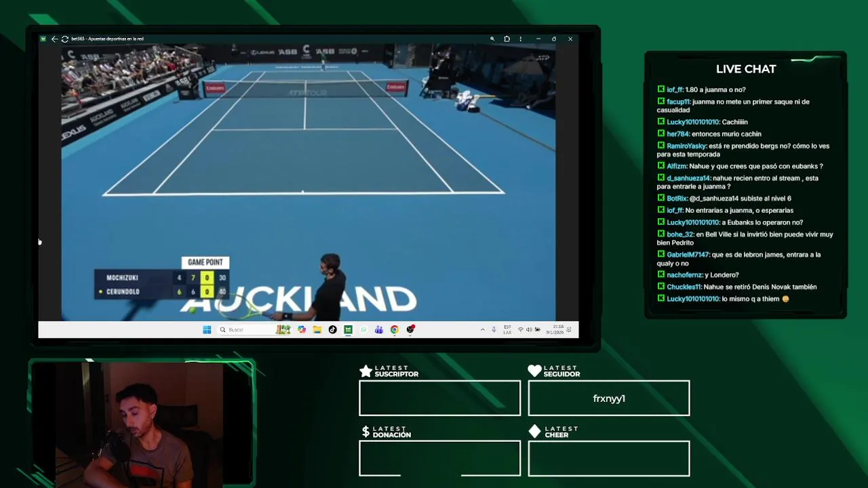
Task: Open the zoom magnifier in bet365 title bar
Action: [x=492, y=39]
